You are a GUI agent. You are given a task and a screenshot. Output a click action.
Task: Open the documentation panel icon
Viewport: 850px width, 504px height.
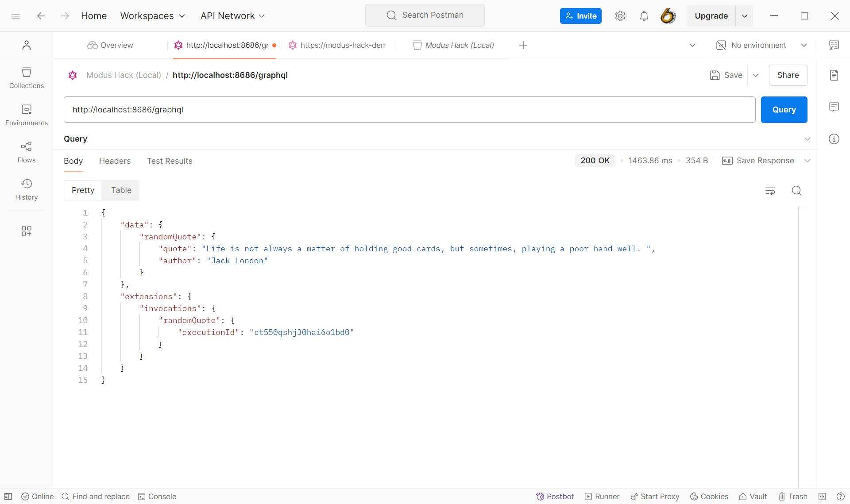click(834, 75)
